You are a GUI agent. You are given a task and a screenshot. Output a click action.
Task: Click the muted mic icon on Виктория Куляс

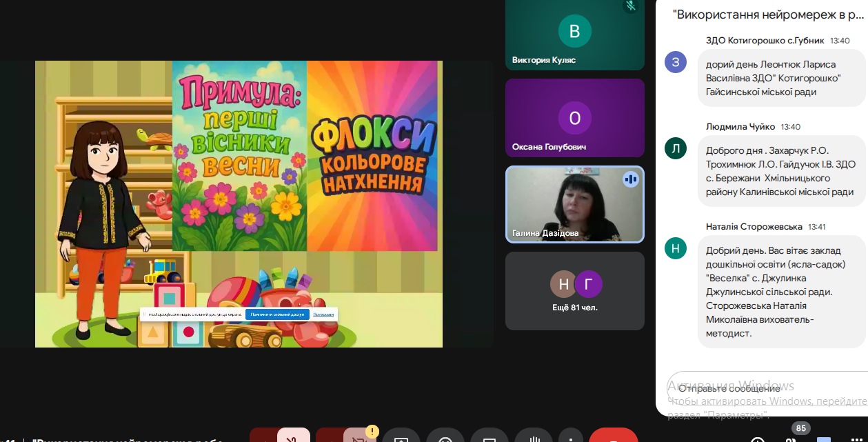(x=630, y=6)
